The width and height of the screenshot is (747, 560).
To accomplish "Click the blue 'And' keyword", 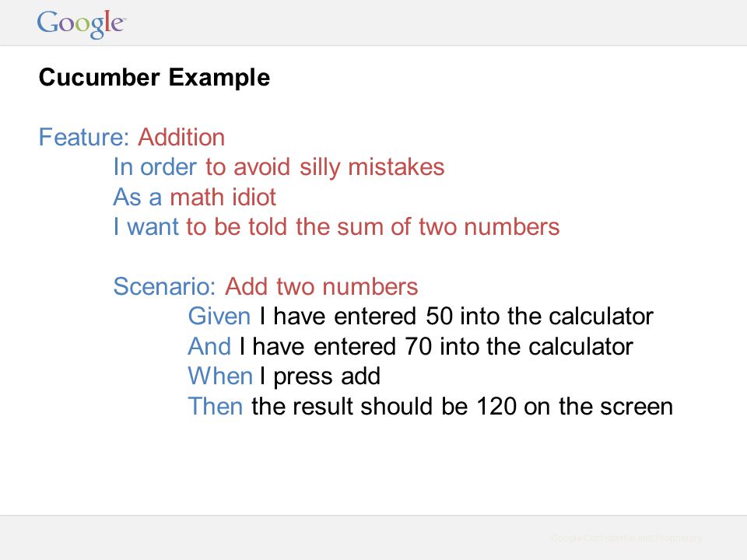I will (209, 346).
